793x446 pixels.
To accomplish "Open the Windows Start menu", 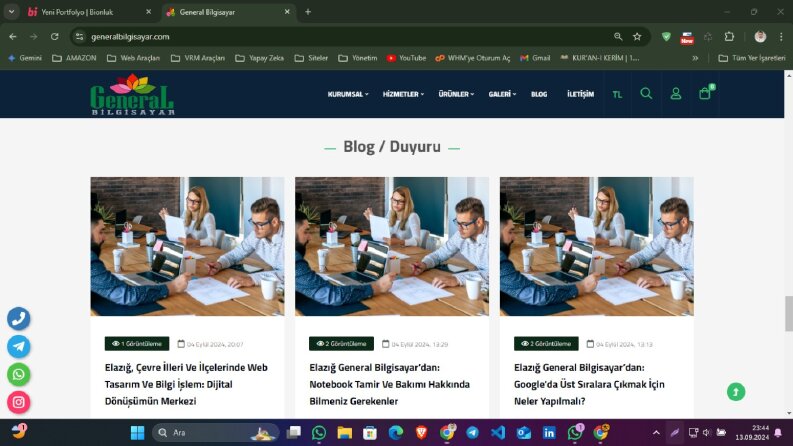I will 138,432.
